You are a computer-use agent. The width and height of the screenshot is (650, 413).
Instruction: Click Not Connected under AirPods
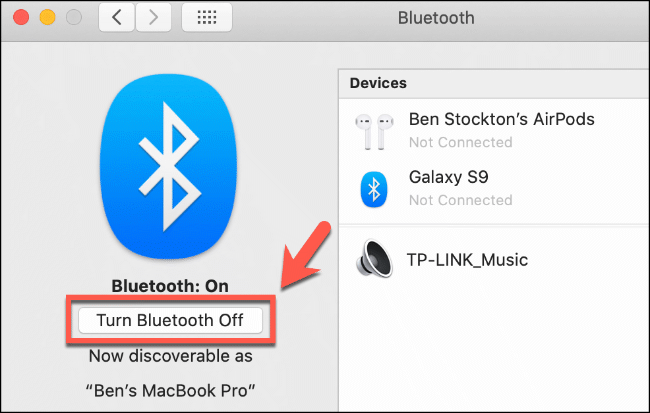(461, 142)
